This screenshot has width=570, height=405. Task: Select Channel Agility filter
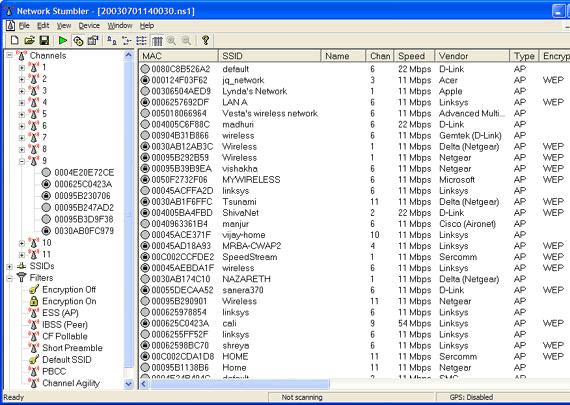tap(71, 383)
